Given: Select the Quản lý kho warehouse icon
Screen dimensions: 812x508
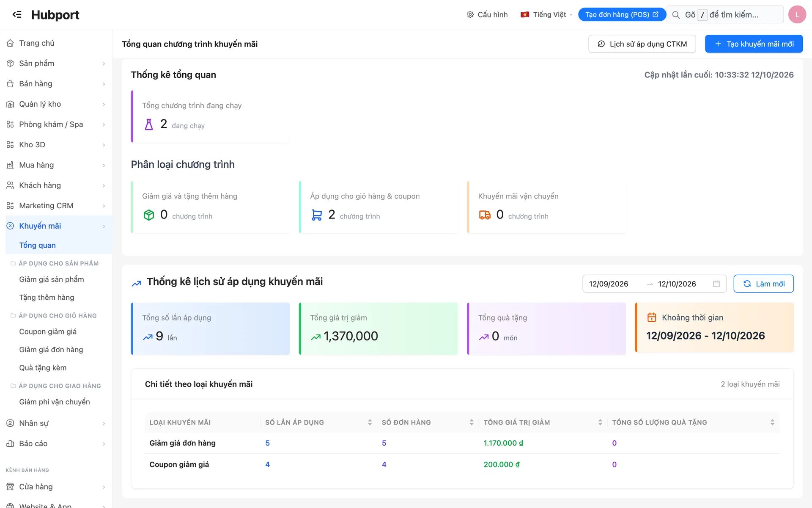Looking at the screenshot, I should click(x=10, y=104).
